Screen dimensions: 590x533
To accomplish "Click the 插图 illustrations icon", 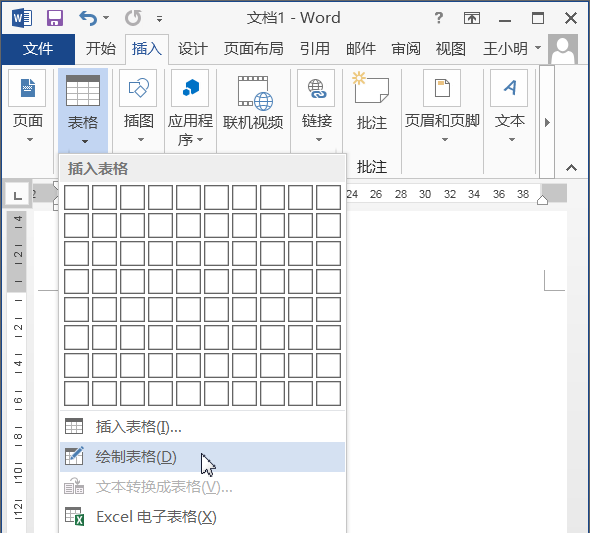I will [x=138, y=88].
